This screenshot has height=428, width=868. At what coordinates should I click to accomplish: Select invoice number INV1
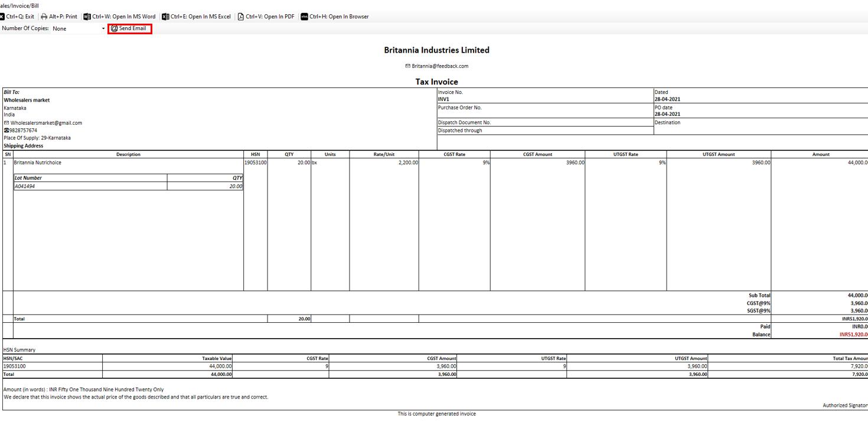[x=443, y=99]
